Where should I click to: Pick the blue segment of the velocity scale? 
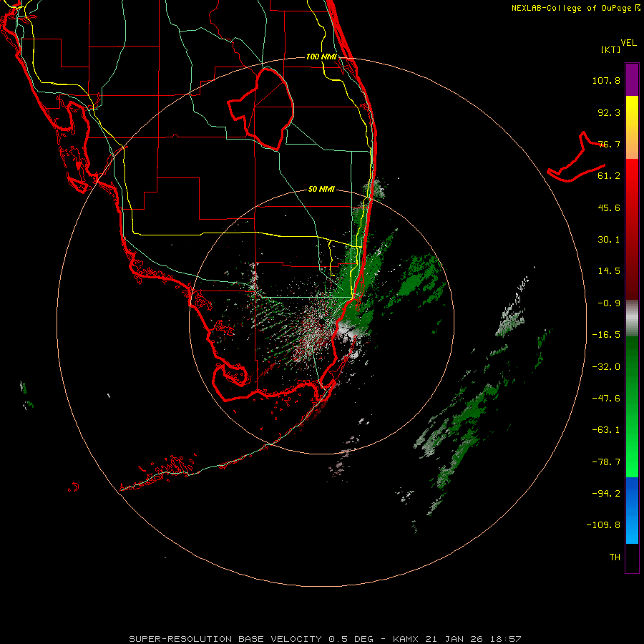(x=632, y=510)
